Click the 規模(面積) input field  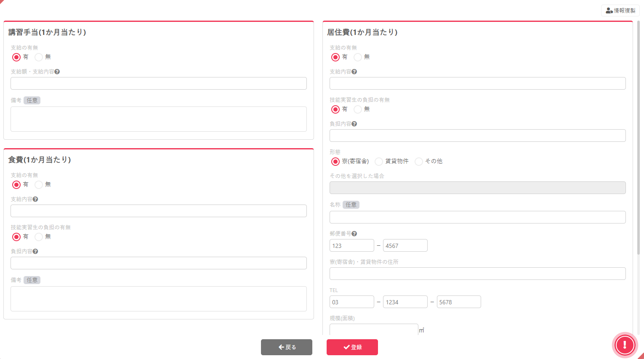373,330
